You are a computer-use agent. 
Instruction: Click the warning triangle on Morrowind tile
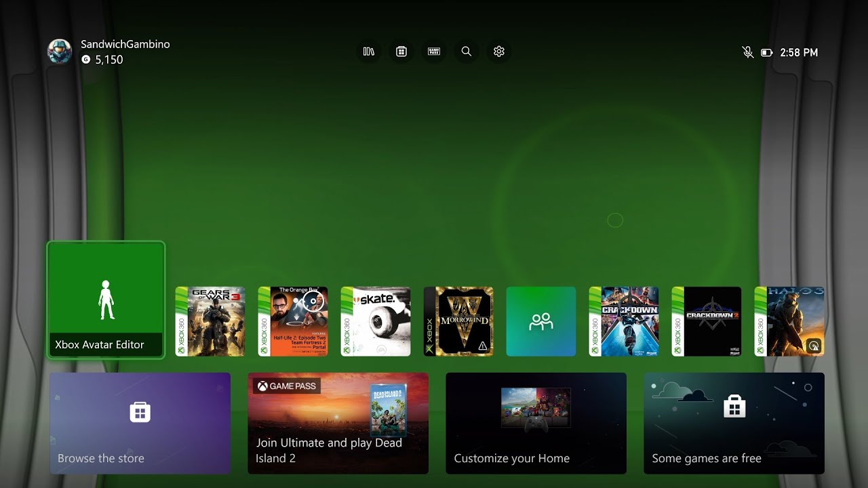pyautogui.click(x=483, y=346)
